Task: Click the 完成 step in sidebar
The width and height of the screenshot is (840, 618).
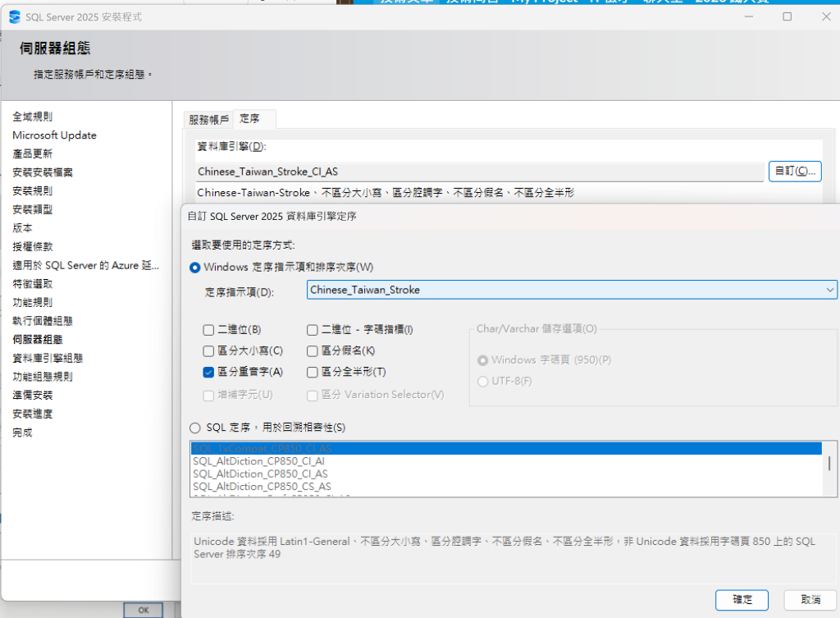Action: [22, 433]
